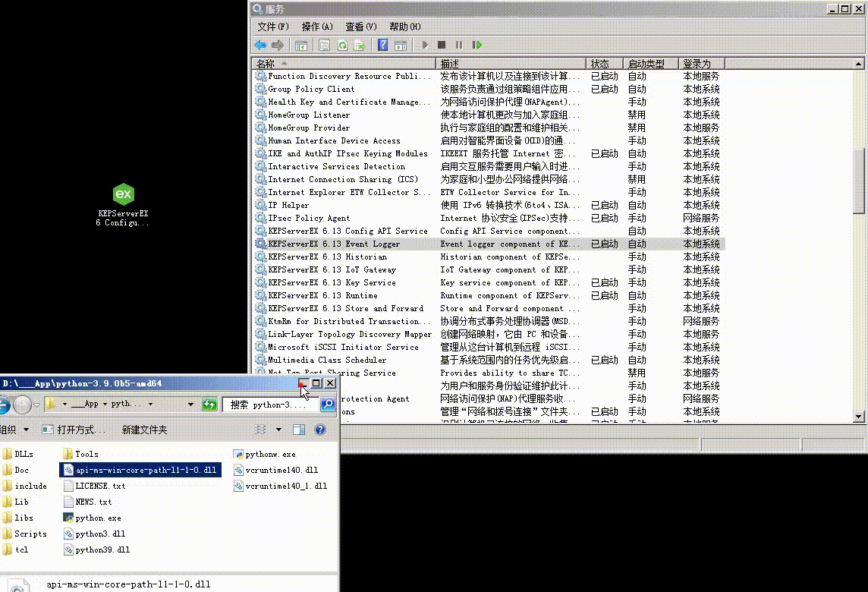Open the 帮助(H) menu in Services
The image size is (868, 592).
pyautogui.click(x=404, y=27)
